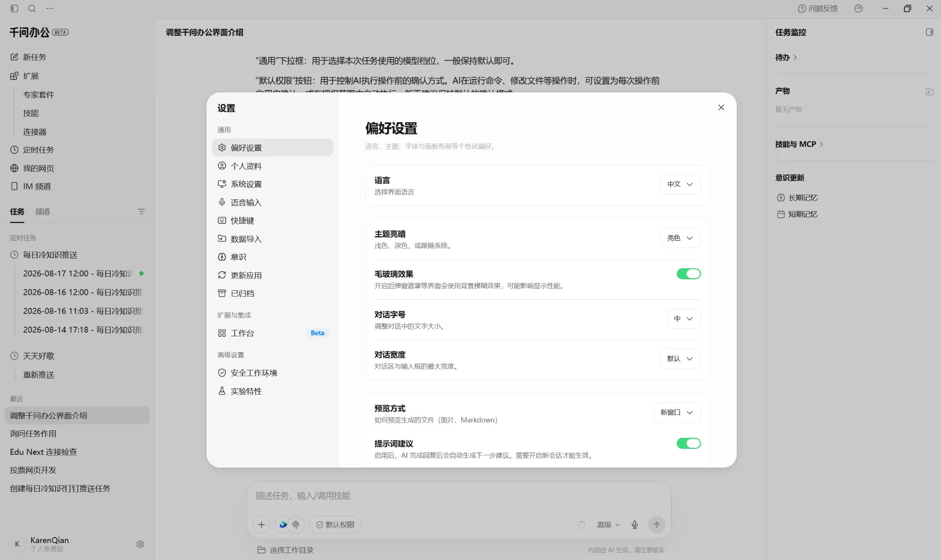941x560 pixels.
Task: Select 快捷键 in settings menu
Action: [x=273, y=221]
